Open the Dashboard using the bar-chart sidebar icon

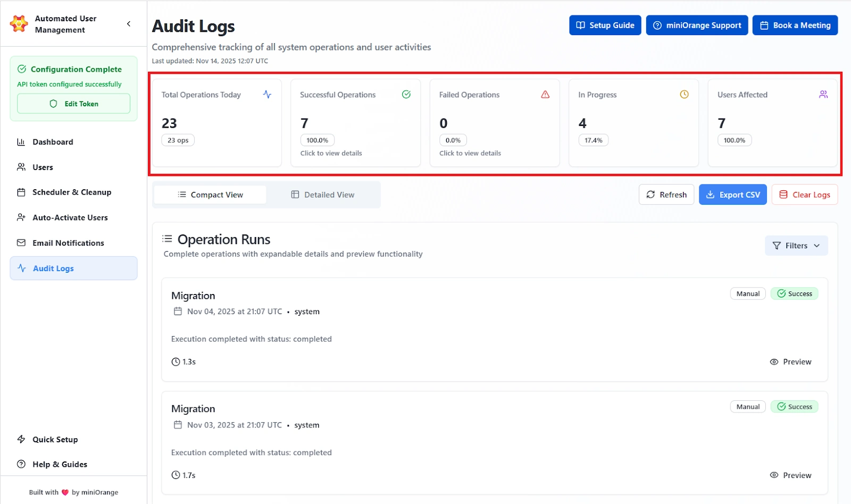[x=21, y=141]
